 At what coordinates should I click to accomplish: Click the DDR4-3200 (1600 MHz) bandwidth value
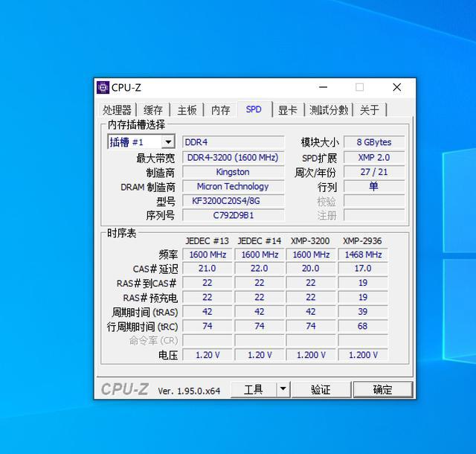click(x=233, y=157)
